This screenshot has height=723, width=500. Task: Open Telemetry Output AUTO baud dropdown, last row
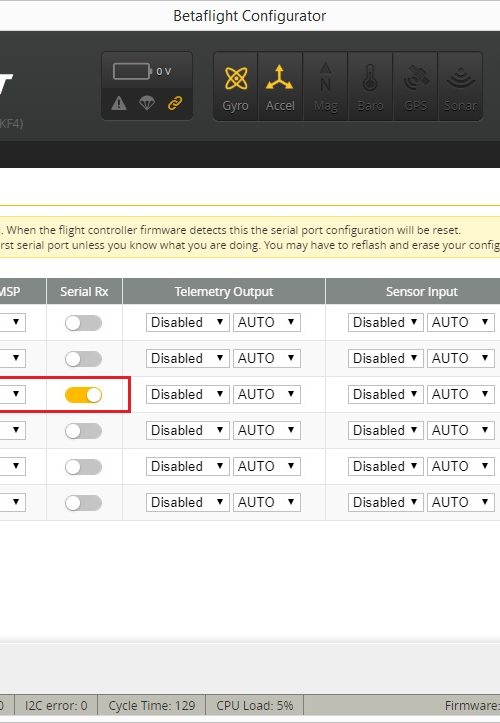267,502
